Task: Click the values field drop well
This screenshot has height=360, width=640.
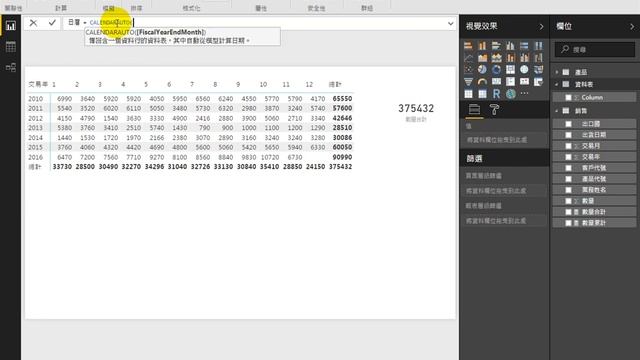Action: click(504, 140)
